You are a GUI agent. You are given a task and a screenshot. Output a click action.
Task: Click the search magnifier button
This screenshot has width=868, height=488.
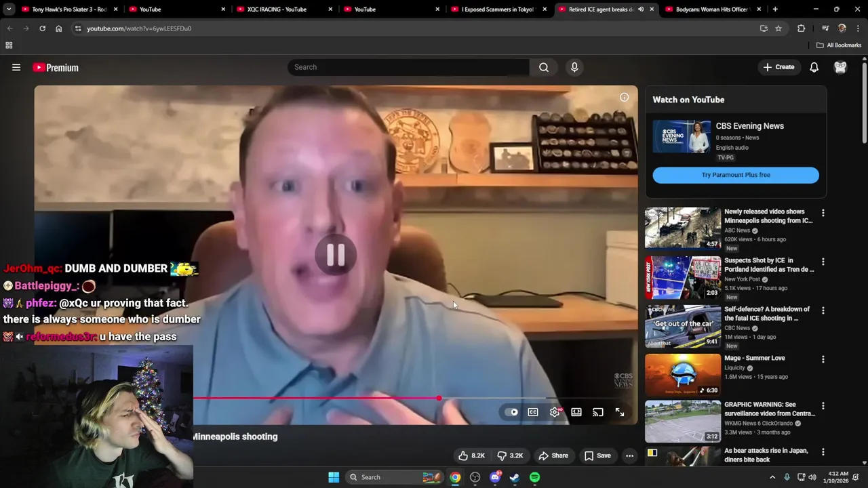[544, 67]
